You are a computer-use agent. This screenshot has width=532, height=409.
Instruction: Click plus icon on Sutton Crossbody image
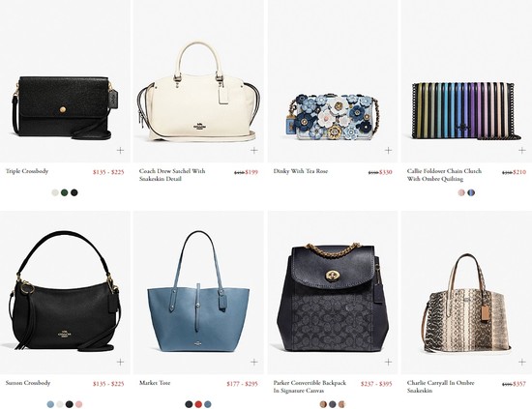point(120,362)
